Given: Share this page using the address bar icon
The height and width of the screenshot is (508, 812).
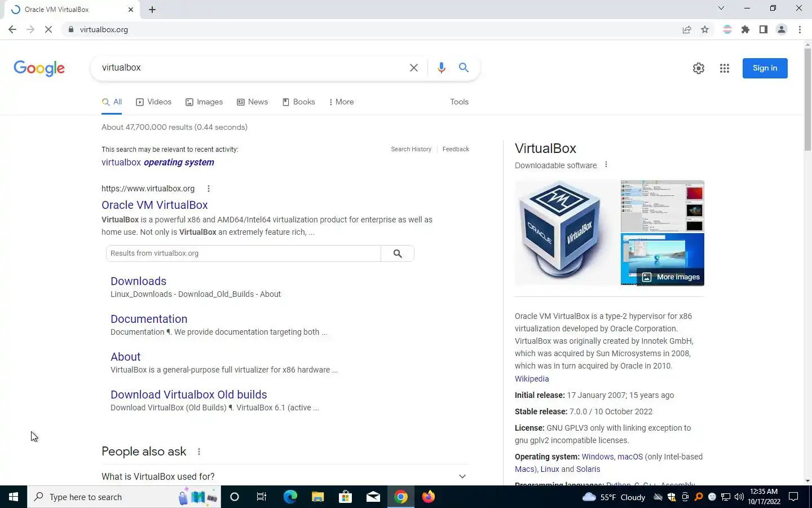Looking at the screenshot, I should pyautogui.click(x=687, y=29).
